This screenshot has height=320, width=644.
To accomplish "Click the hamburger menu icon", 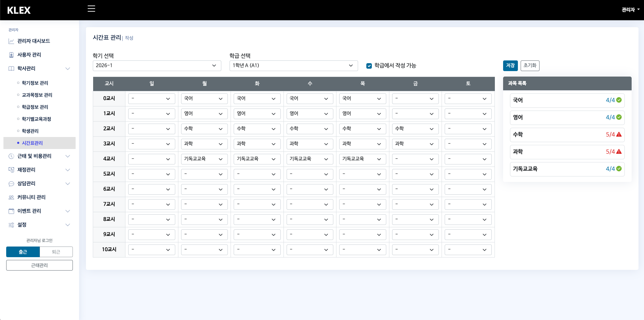I will coord(91,9).
